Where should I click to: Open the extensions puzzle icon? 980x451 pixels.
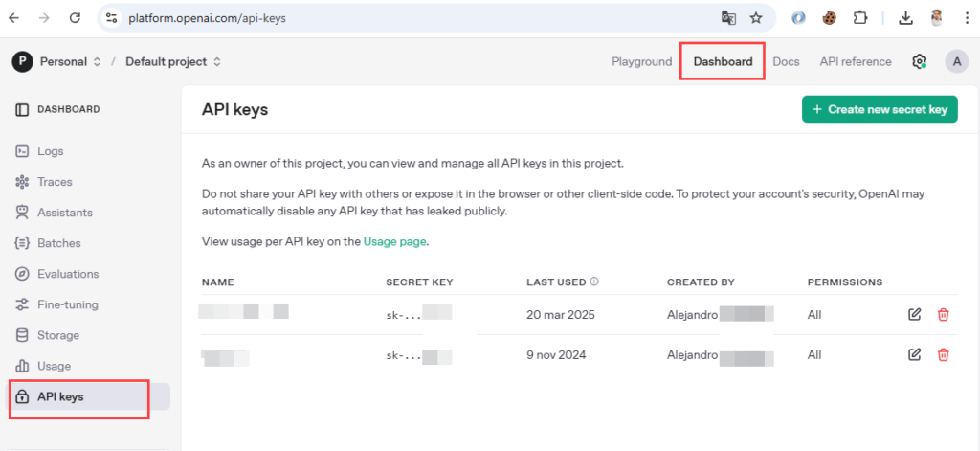[x=860, y=18]
